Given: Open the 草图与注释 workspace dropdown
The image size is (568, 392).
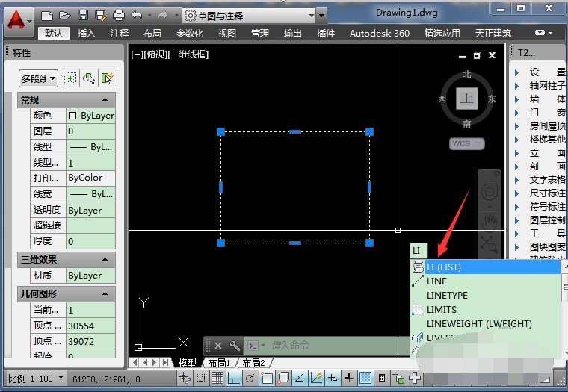Looking at the screenshot, I should 249,15.
